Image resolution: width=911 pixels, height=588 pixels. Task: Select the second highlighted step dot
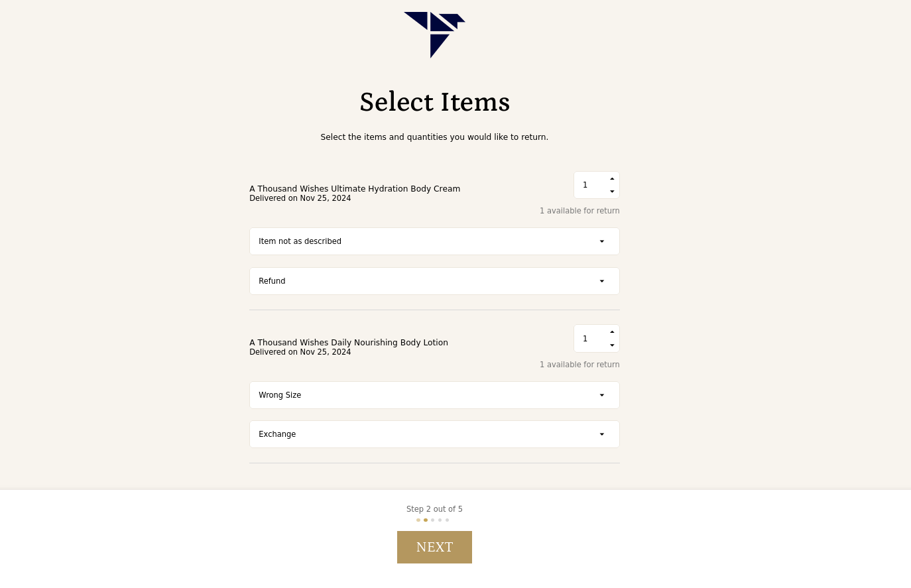coord(426,520)
